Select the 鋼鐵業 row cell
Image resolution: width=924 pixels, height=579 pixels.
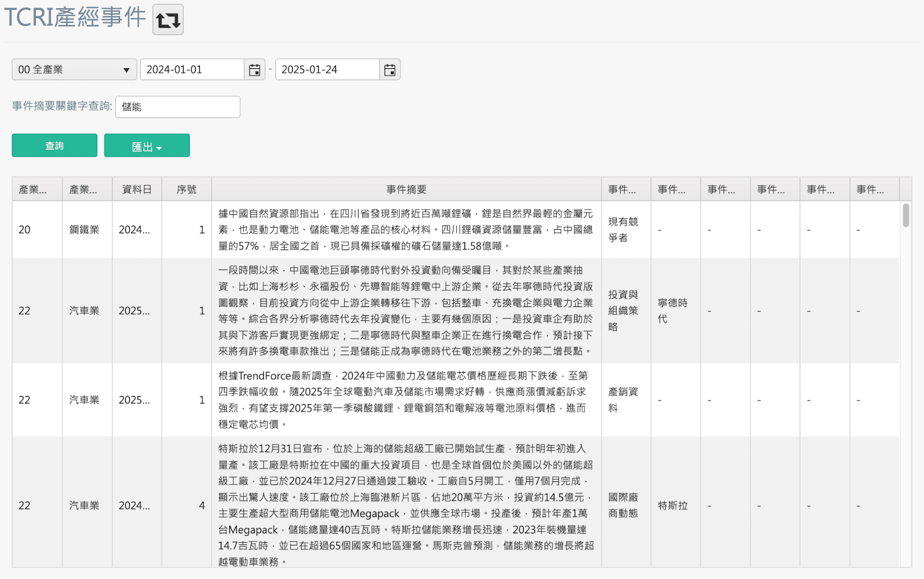84,230
